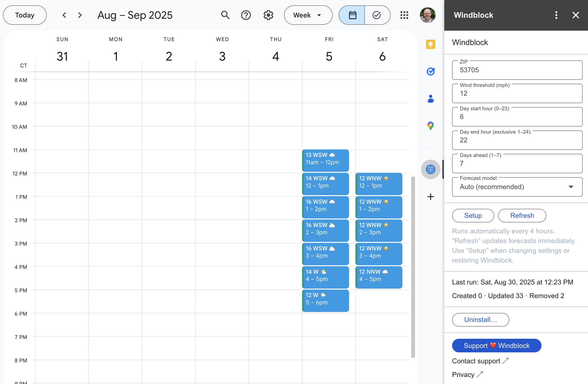Viewport: 588px width, 384px height.
Task: Click the CT timezone label
Action: (x=23, y=66)
